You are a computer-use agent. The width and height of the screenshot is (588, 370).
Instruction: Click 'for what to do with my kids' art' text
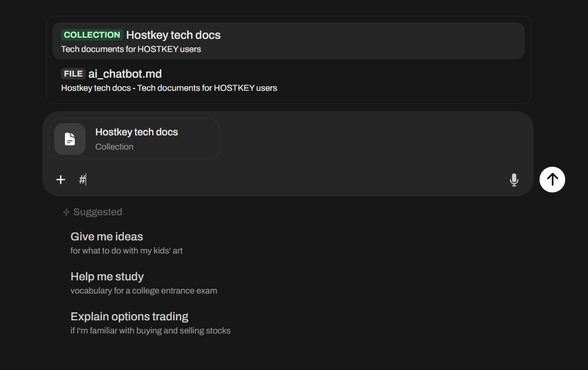127,251
